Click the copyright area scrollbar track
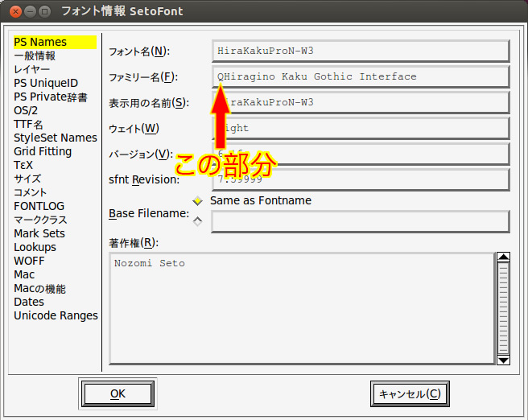528x420 pixels. (x=503, y=309)
